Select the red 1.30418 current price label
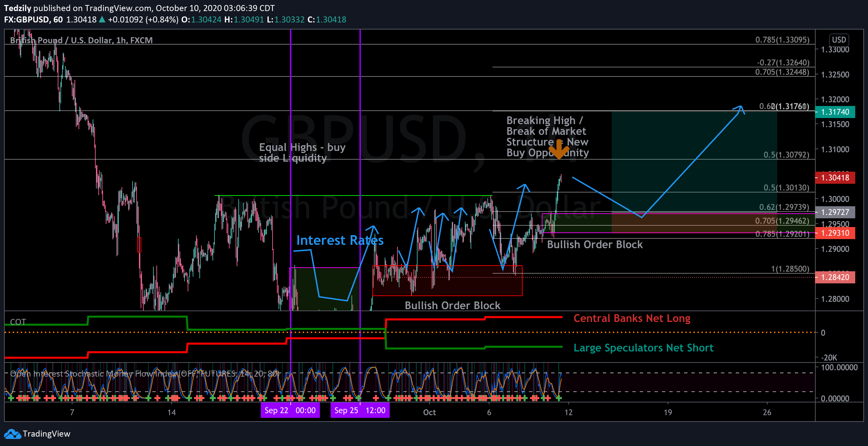 [x=835, y=177]
